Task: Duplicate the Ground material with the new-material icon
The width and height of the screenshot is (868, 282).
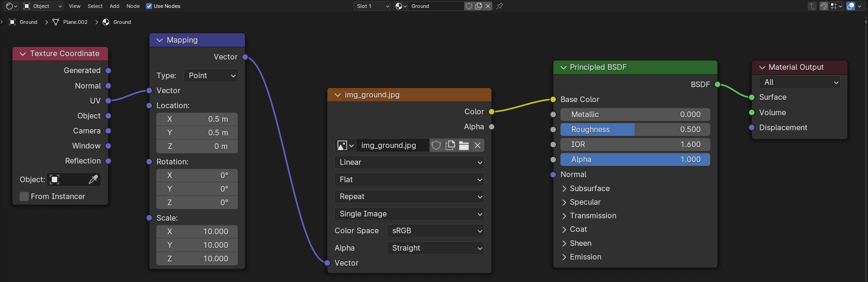Action: 479,6
